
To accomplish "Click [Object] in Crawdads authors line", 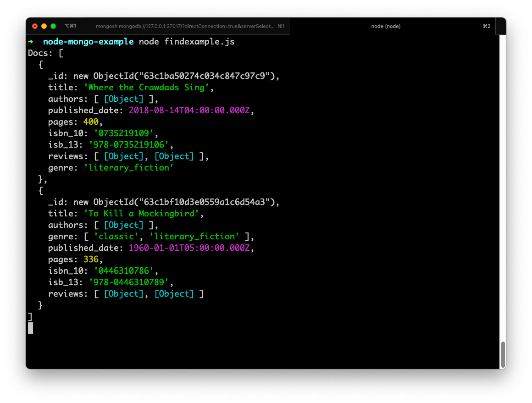I will (x=123, y=99).
